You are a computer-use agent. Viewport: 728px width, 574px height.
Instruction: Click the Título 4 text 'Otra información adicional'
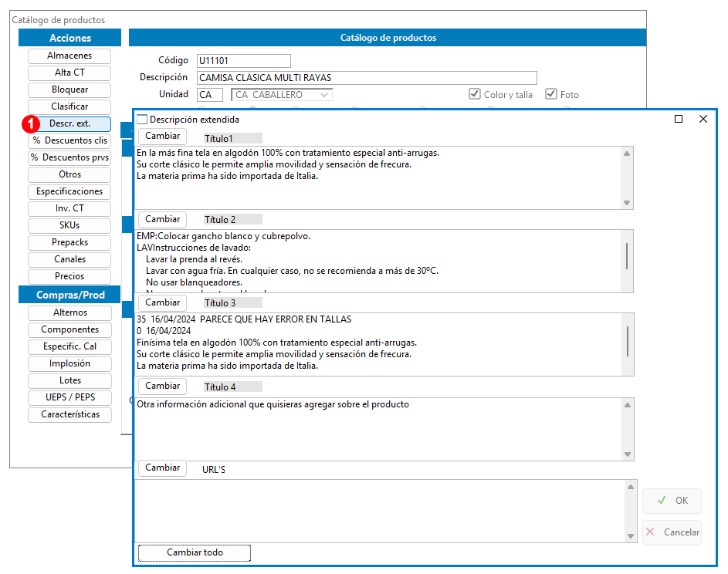191,404
